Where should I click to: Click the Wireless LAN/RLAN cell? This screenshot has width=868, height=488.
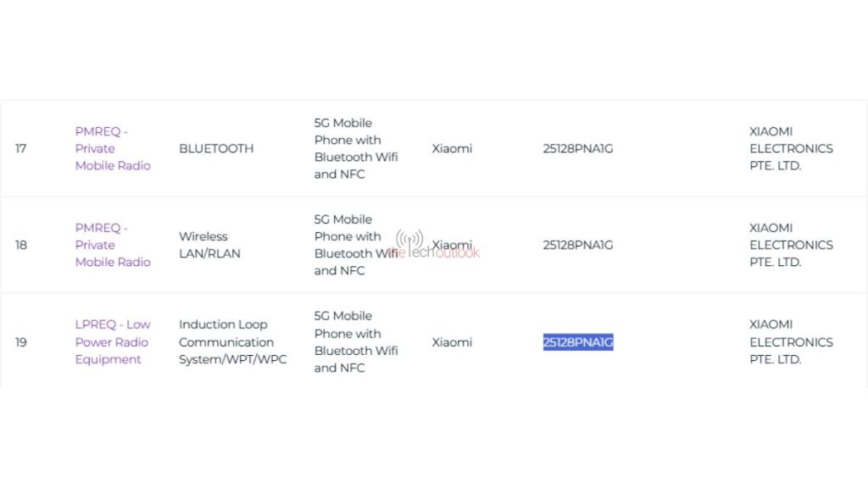(x=209, y=245)
